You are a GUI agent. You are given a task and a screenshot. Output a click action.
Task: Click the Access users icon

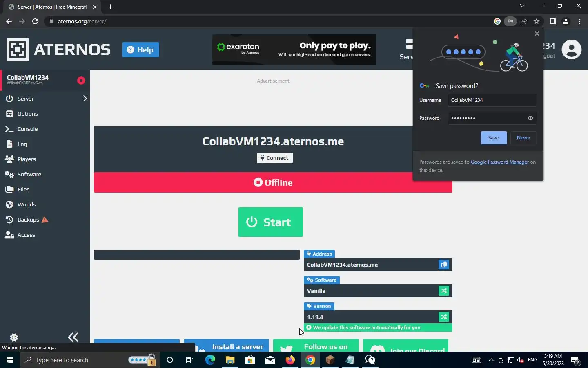click(x=9, y=235)
